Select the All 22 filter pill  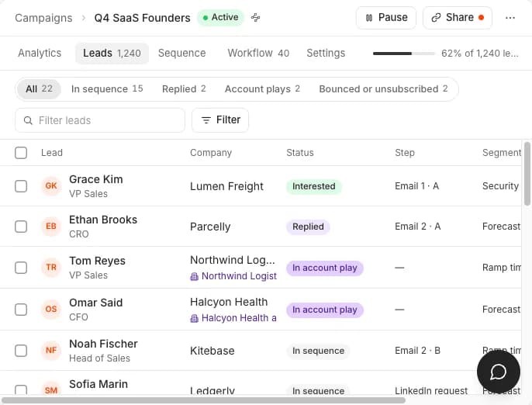(39, 89)
